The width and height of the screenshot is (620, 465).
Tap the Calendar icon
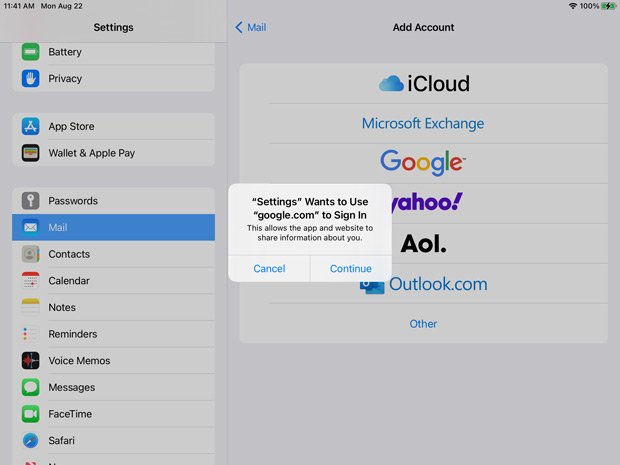tap(30, 280)
